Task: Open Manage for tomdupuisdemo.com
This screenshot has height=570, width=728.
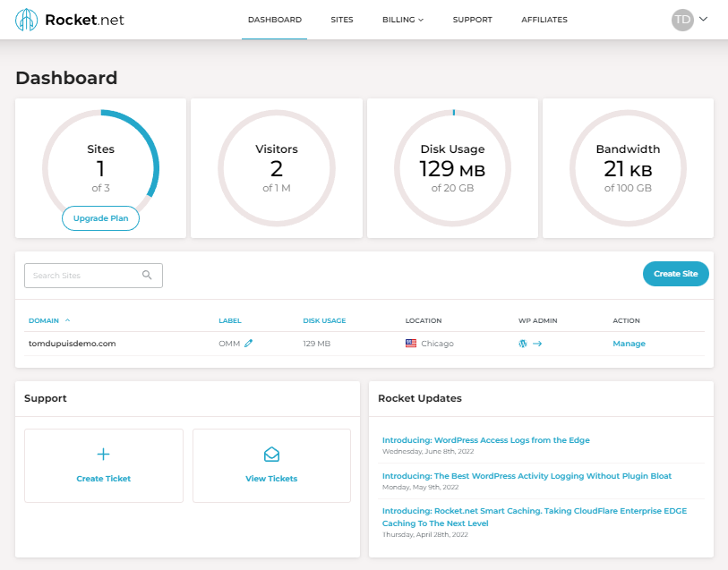Action: pyautogui.click(x=629, y=343)
